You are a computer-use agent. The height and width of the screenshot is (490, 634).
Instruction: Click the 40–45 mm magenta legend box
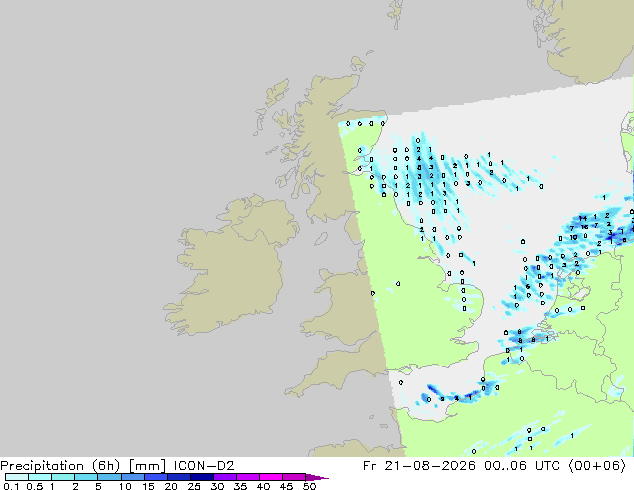[271, 477]
